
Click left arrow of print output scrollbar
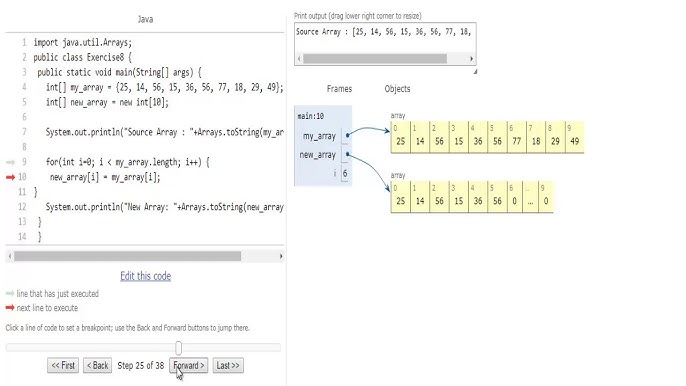tap(299, 59)
